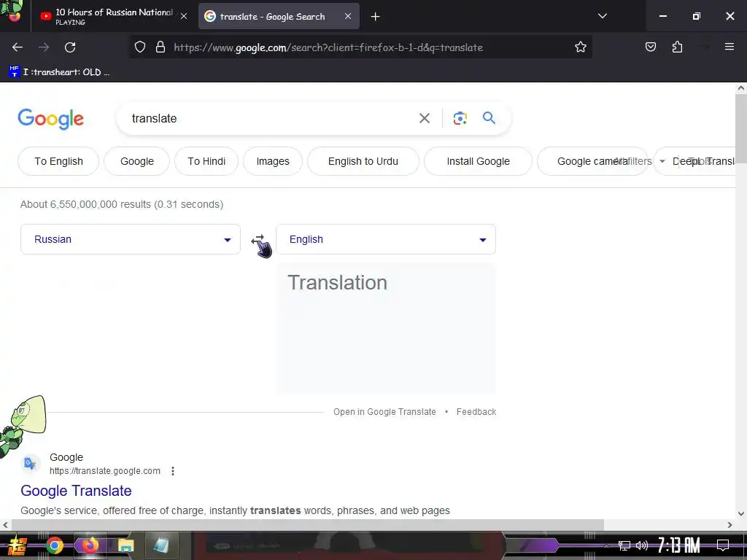The height and width of the screenshot is (560, 747).
Task: Swap the Russian and English languages
Action: point(258,239)
